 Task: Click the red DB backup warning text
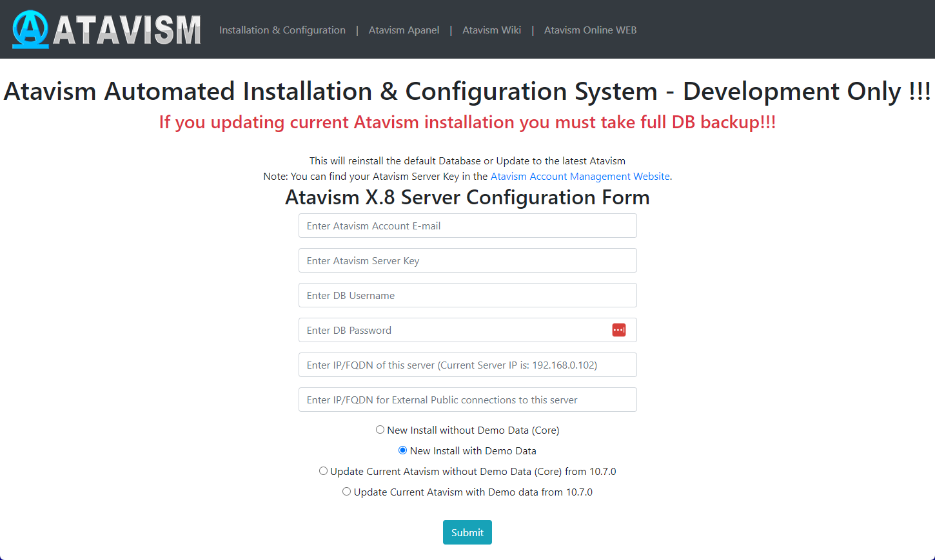(467, 122)
